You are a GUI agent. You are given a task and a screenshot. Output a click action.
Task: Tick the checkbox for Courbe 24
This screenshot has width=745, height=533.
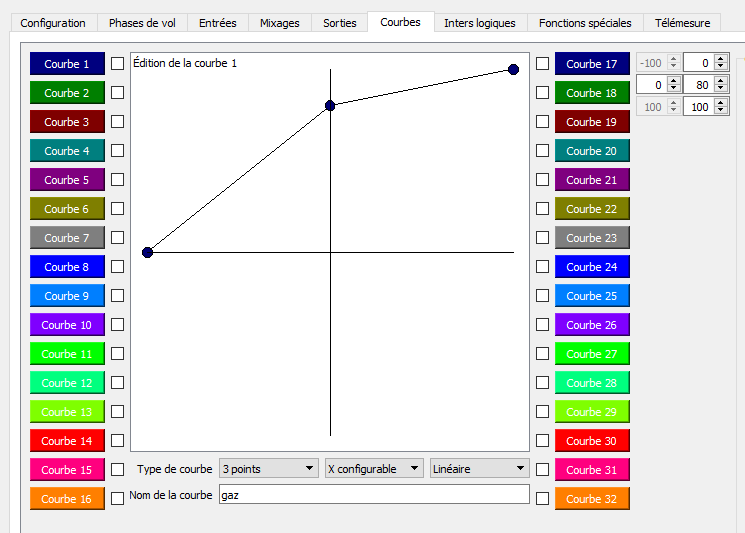pyautogui.click(x=542, y=266)
